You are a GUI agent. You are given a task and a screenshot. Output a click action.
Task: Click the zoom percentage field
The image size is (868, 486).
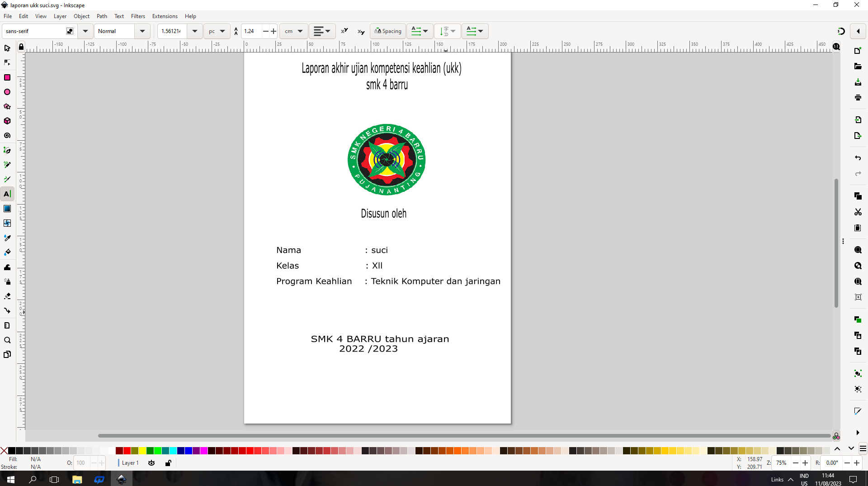pyautogui.click(x=781, y=463)
